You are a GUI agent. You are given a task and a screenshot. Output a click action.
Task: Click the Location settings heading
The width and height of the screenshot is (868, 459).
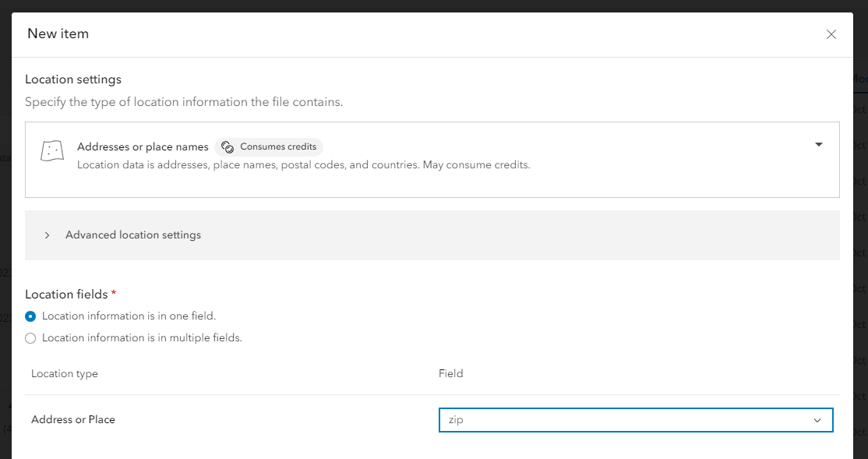73,79
